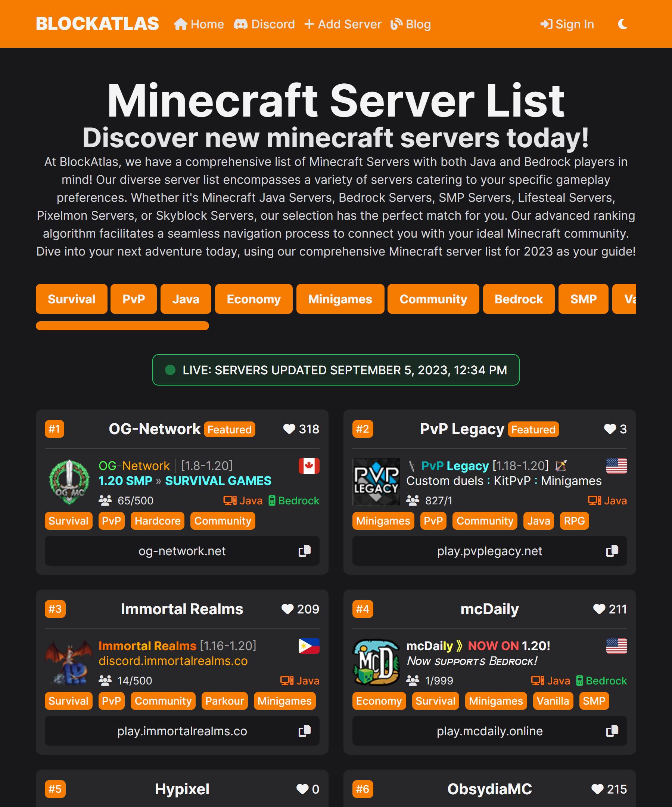
Task: Open the BLOCKATLAS logo homepage link
Action: pyautogui.click(x=97, y=24)
